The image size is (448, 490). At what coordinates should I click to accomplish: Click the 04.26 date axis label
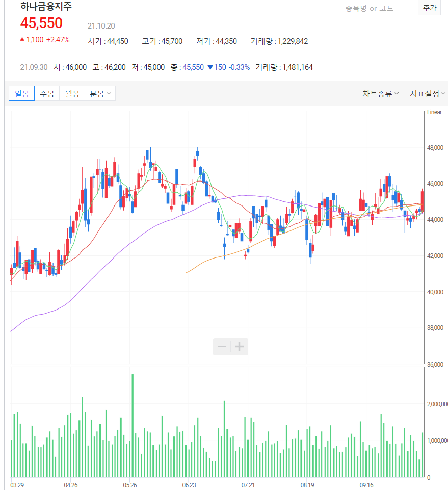tap(71, 485)
